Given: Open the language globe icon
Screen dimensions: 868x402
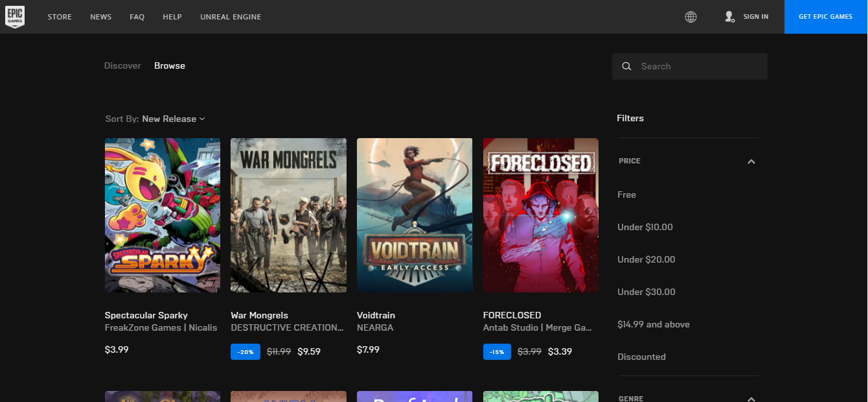Looking at the screenshot, I should pyautogui.click(x=691, y=17).
